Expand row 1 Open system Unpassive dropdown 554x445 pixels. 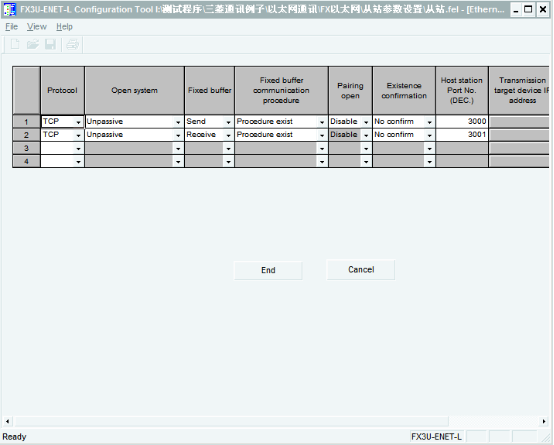tap(178, 122)
